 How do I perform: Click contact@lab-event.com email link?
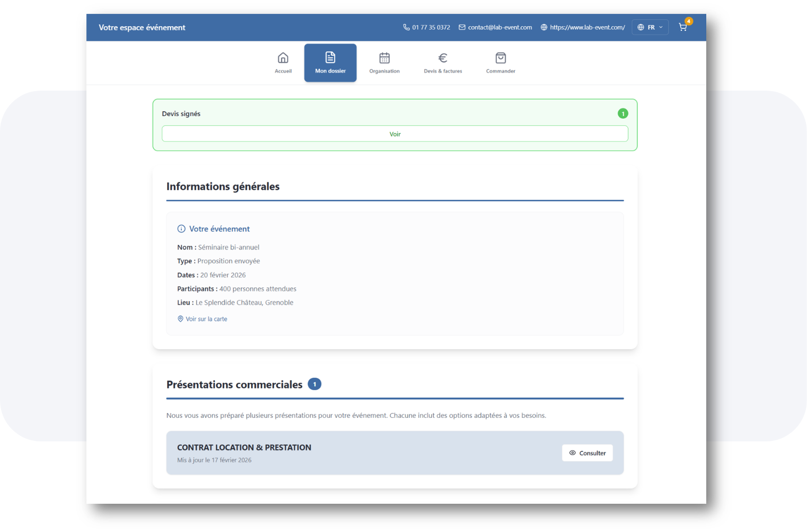pyautogui.click(x=500, y=27)
